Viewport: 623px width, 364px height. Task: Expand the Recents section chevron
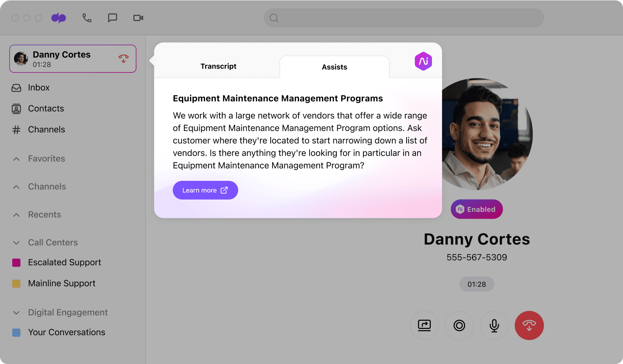click(16, 215)
